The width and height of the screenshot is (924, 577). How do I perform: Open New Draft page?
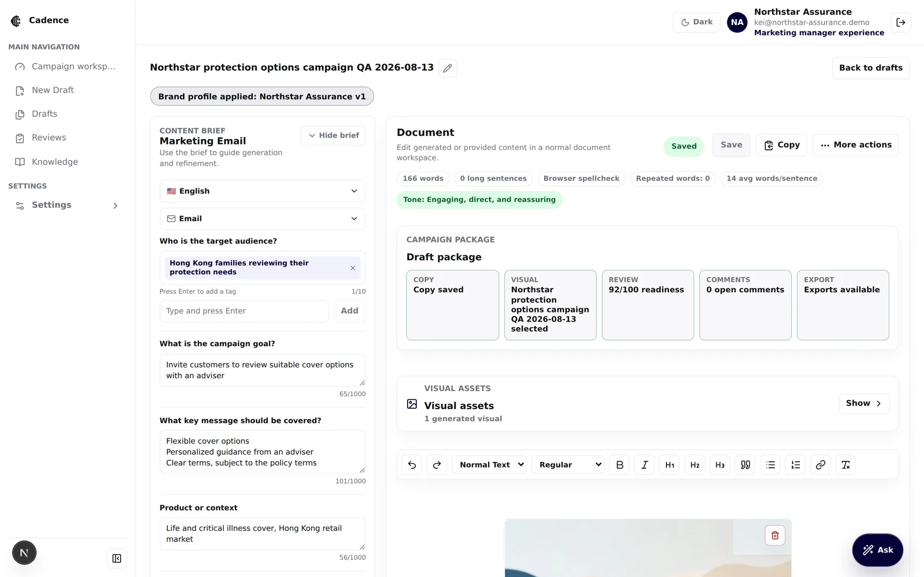(x=67, y=90)
